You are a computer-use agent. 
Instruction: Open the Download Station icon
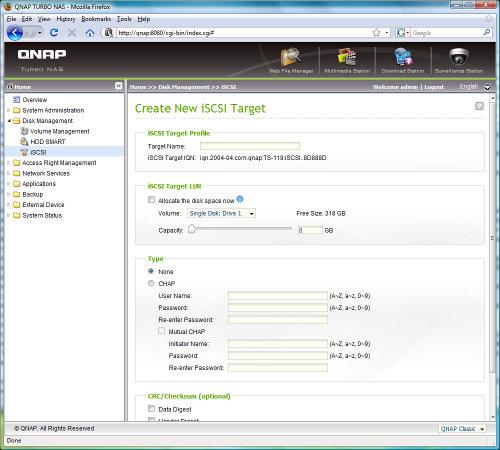[403, 56]
